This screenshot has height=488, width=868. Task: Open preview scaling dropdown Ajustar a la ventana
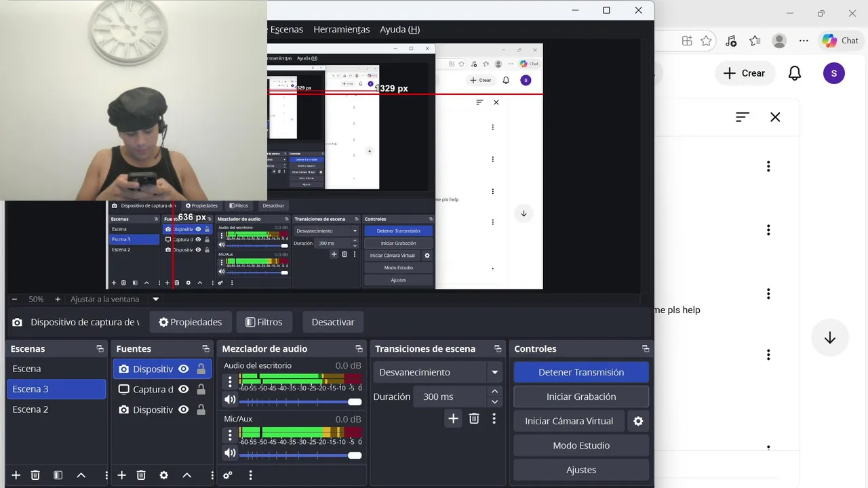click(155, 299)
